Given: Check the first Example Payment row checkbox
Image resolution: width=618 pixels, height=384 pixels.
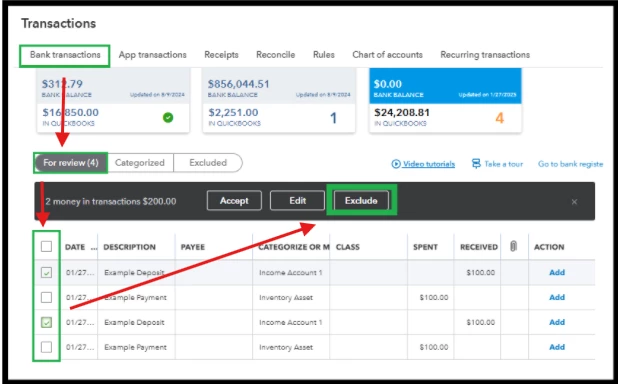Looking at the screenshot, I should 47,297.
